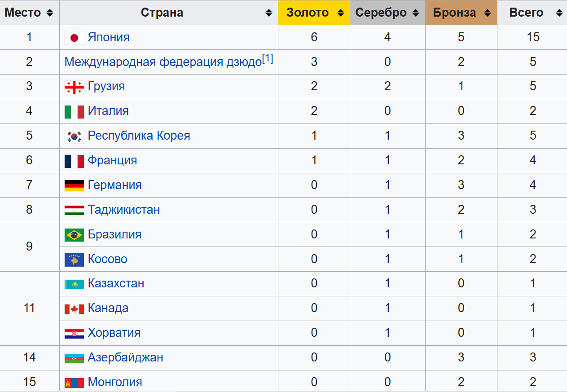Viewport: 567px width, 392px height.
Task: Open footnote reference [1]
Action: click(268, 59)
